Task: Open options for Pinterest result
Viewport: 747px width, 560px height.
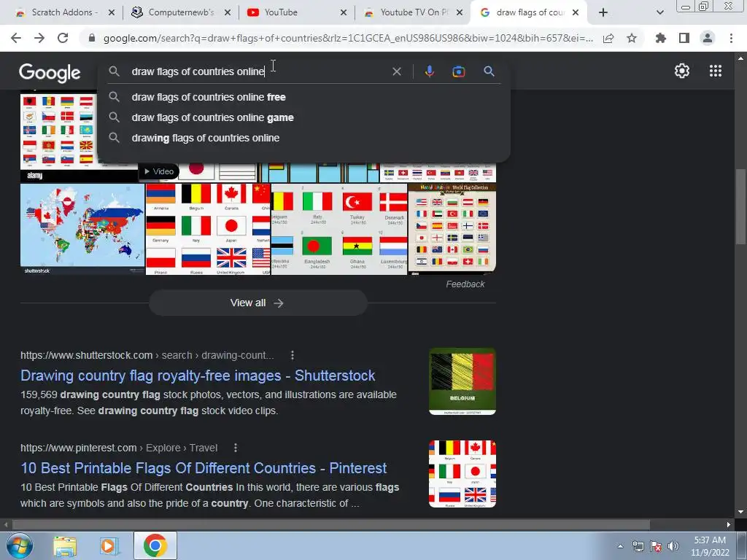Action: [x=236, y=448]
